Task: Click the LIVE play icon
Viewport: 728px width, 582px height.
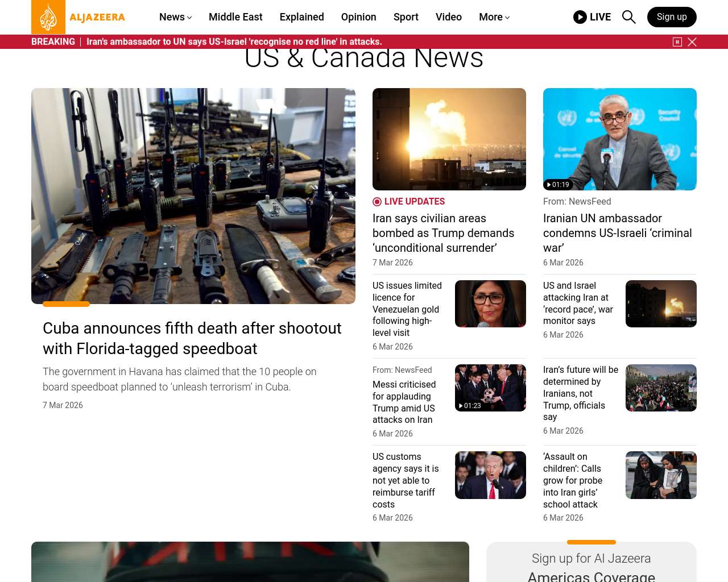Action: click(x=580, y=17)
